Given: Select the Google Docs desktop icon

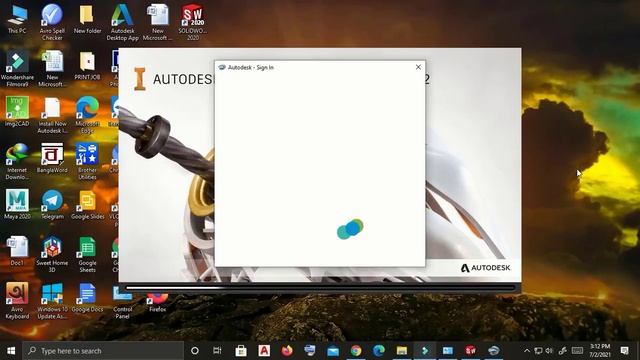Looking at the screenshot, I should [x=87, y=298].
